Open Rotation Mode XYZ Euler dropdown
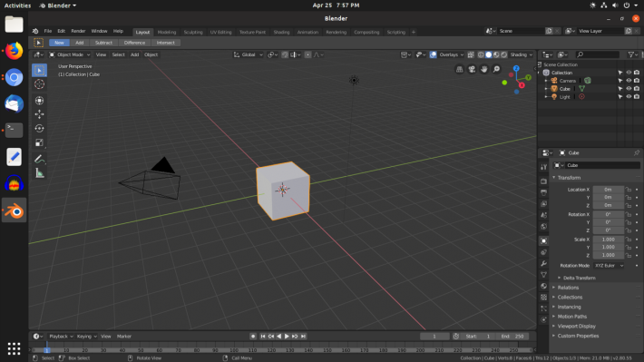 609,266
